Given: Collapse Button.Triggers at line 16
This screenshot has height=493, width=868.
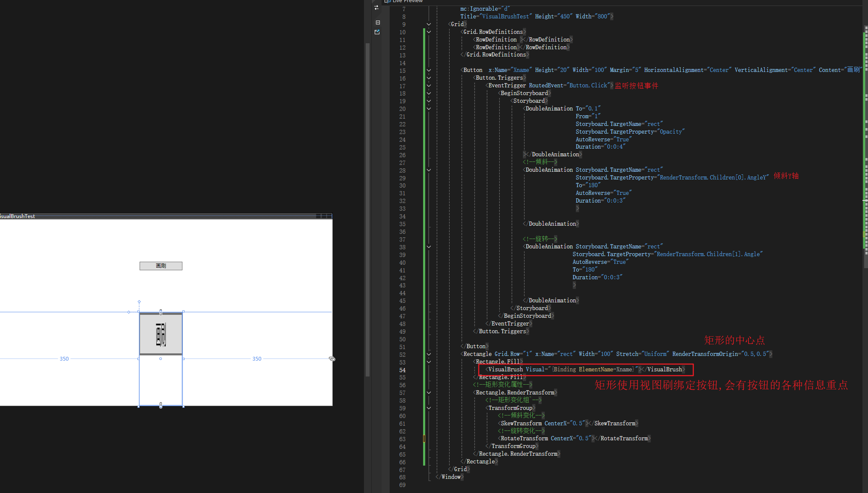Looking at the screenshot, I should (x=429, y=78).
